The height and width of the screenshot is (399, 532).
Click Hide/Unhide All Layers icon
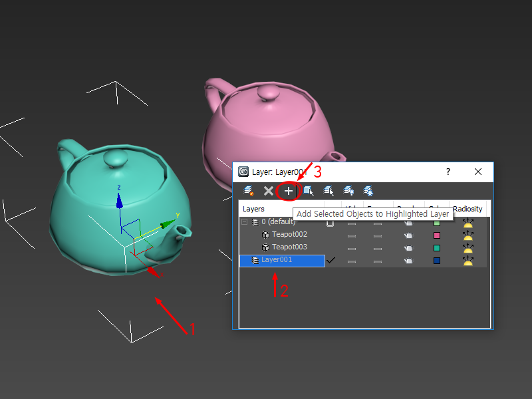348,191
